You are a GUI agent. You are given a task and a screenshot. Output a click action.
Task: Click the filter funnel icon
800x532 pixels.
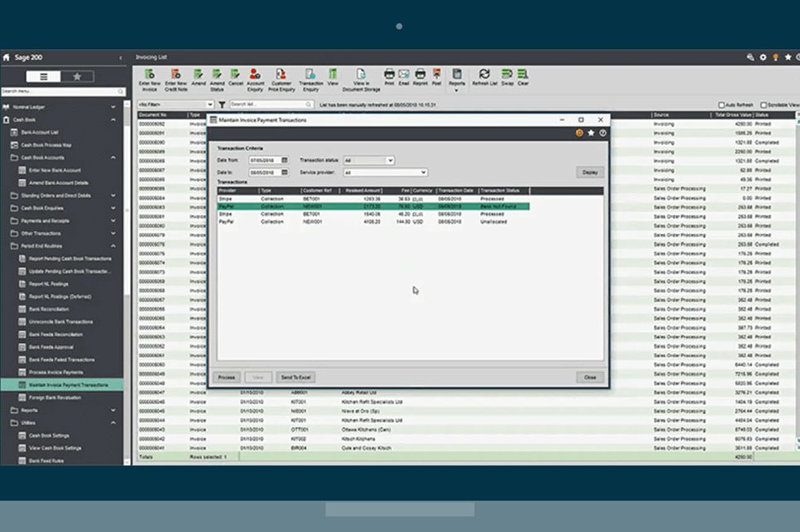tap(222, 104)
